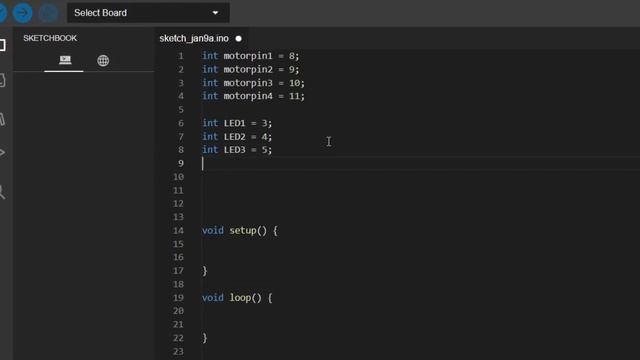
Task: Click the unsaved dot on sketch_jan9a.ino tab
Action: click(238, 39)
